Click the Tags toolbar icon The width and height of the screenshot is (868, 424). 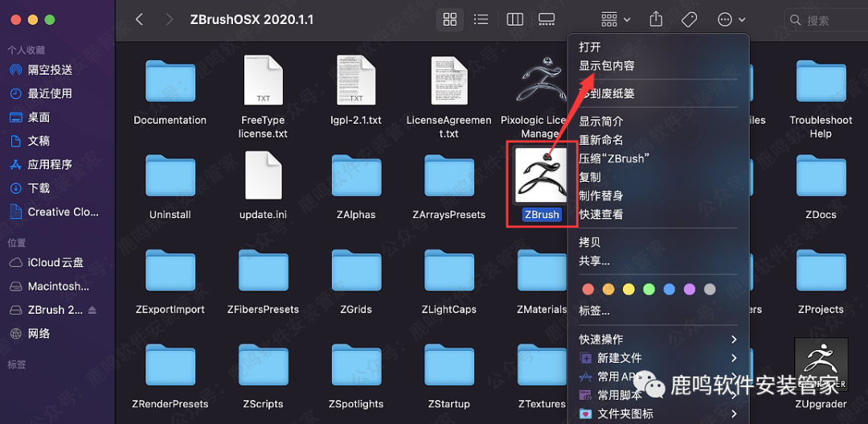689,20
